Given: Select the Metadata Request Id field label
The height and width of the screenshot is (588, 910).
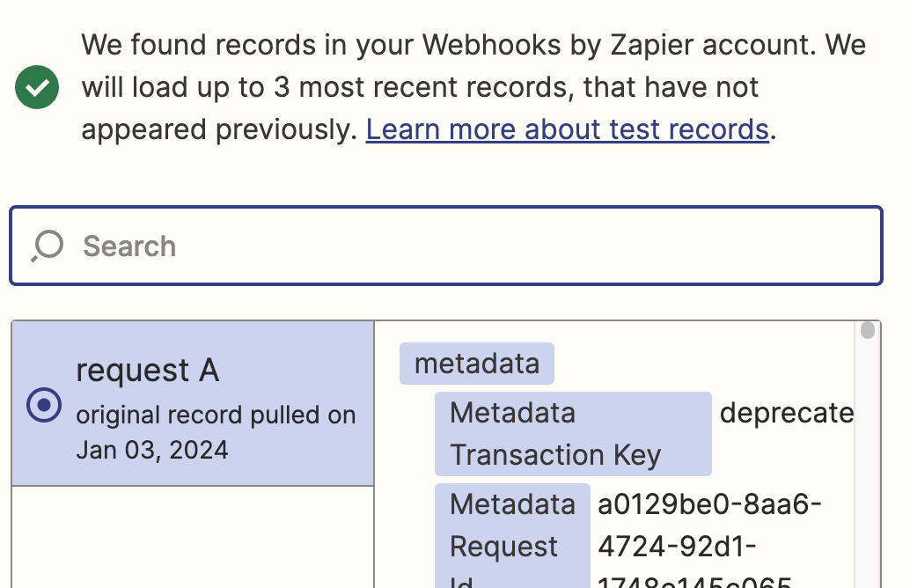Looking at the screenshot, I should click(512, 535).
